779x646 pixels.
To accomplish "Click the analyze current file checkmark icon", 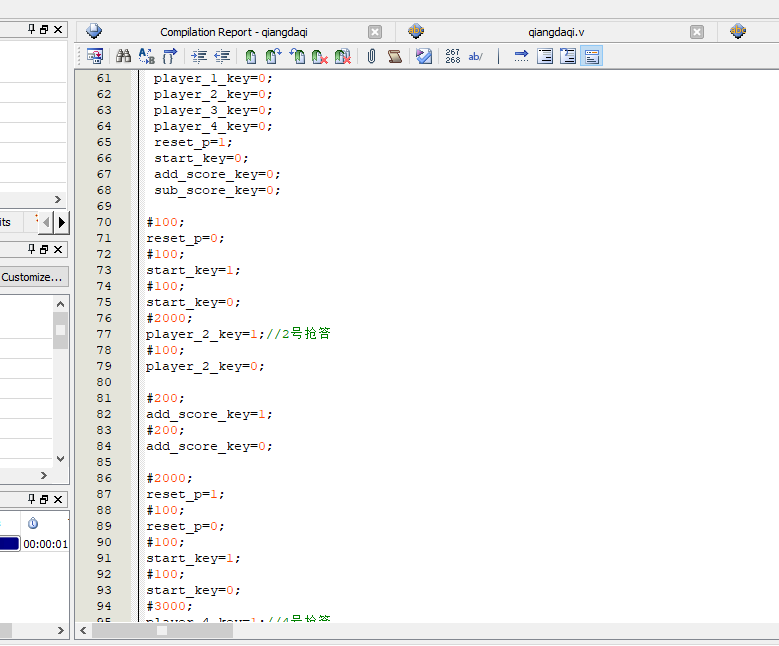I will coord(424,56).
